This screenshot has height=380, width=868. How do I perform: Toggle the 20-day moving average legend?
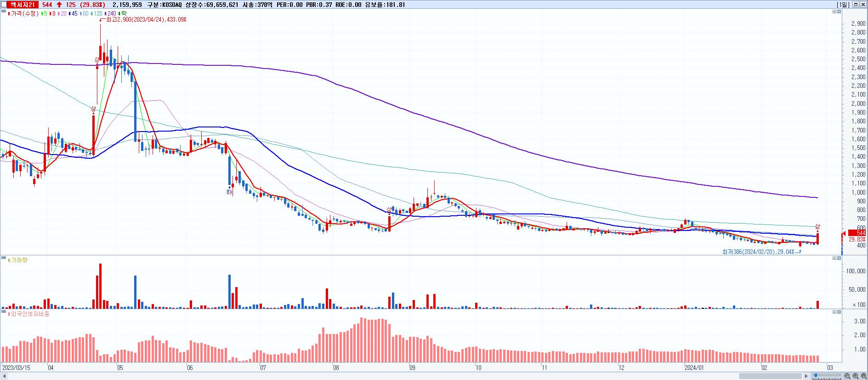[62, 14]
